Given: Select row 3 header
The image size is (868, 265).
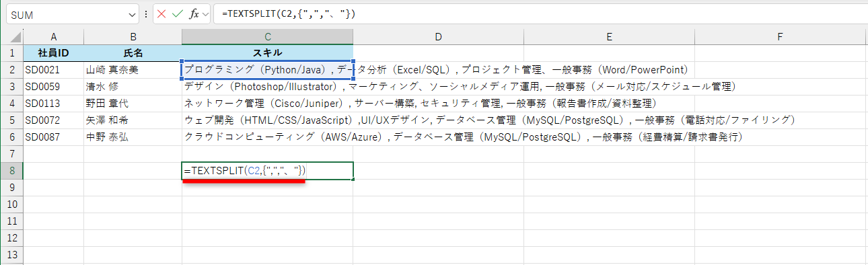Looking at the screenshot, I should [11, 86].
